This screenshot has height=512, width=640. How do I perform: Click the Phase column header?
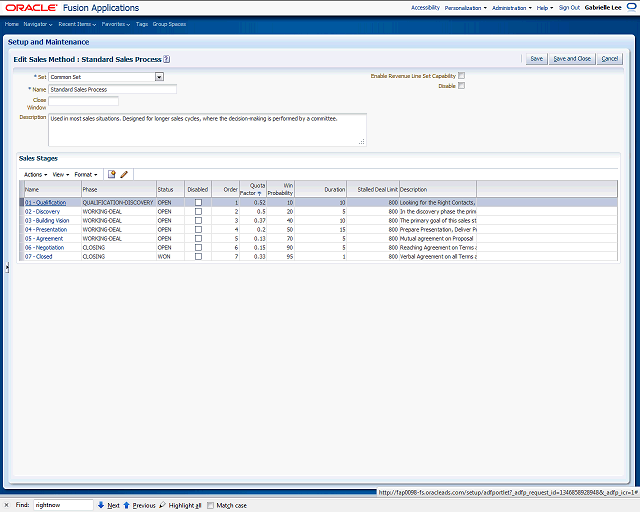119,189
